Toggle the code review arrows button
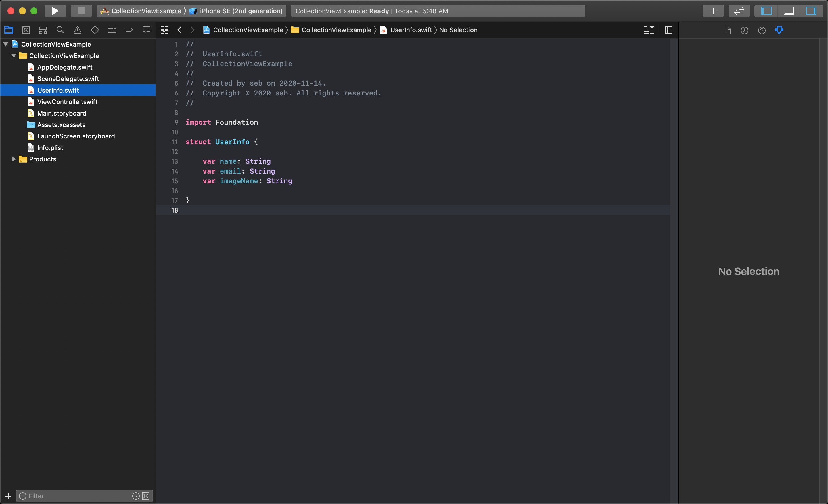The image size is (828, 504). 739,11
